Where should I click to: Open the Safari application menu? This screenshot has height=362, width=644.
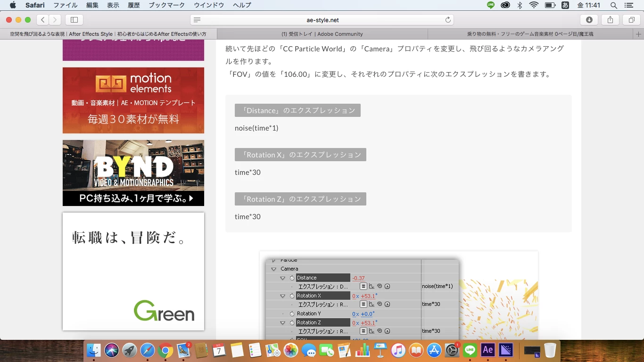tap(35, 5)
